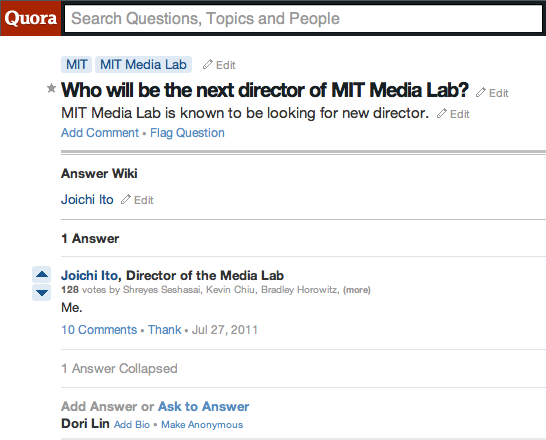
Task: Open Joichi Ito link in Answer Wiki
Action: (87, 199)
